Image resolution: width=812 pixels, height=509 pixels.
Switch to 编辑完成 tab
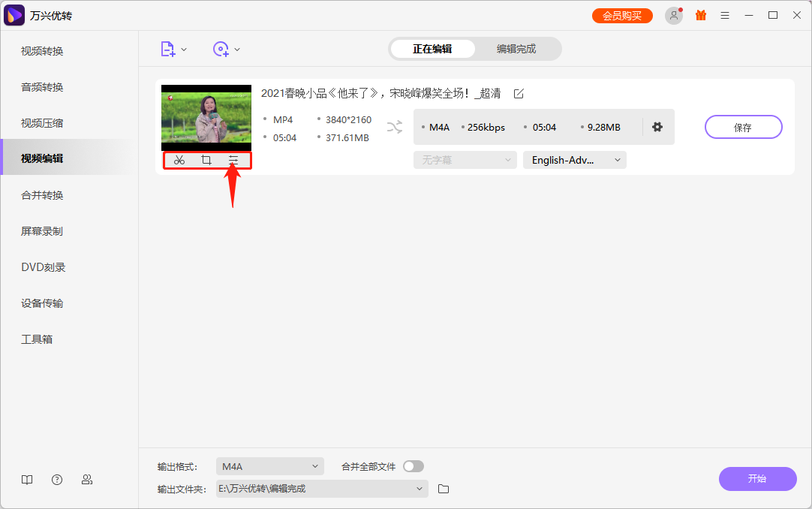(x=516, y=50)
